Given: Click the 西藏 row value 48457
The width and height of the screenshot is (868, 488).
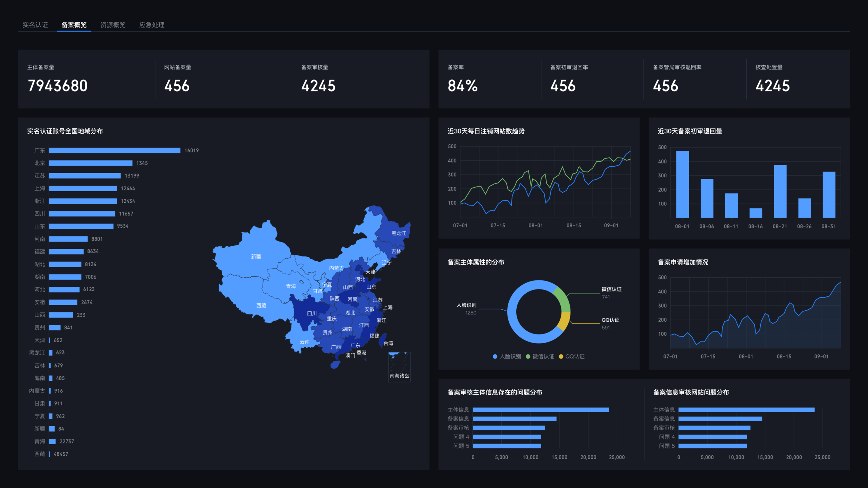Looking at the screenshot, I should point(61,454).
